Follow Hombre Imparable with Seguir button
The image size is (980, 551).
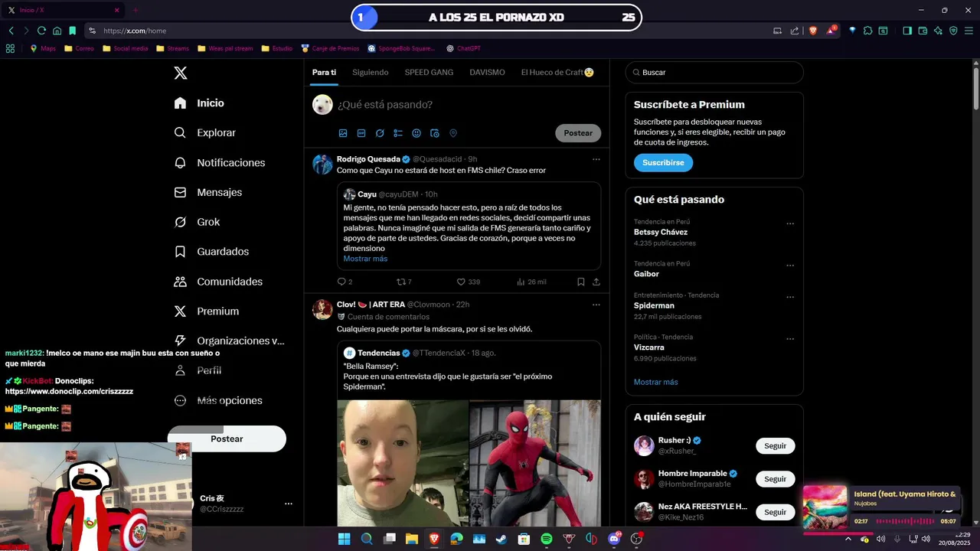click(x=775, y=479)
